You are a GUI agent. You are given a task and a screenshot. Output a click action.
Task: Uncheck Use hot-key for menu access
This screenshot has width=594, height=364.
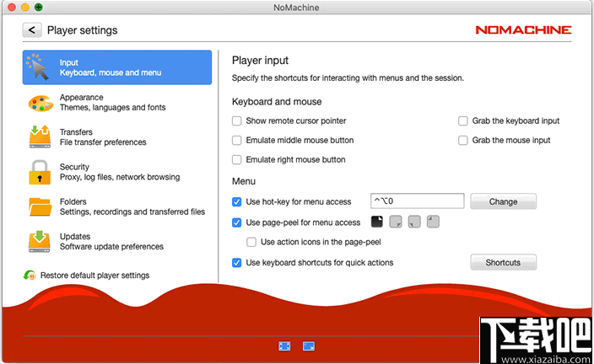click(x=237, y=201)
